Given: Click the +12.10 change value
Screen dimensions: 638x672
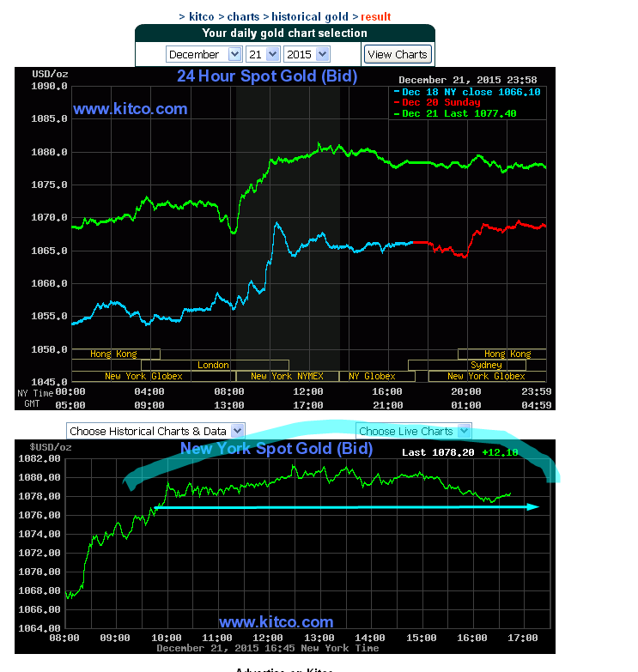Looking at the screenshot, I should point(500,452).
